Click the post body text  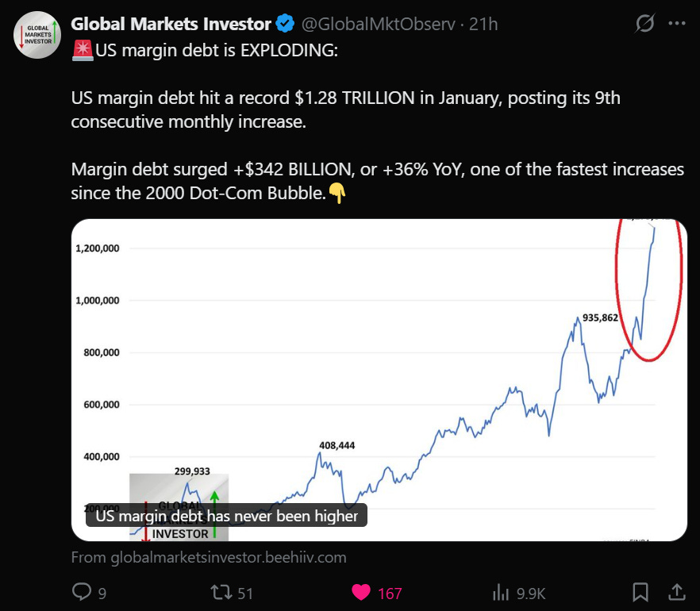[x=377, y=122]
